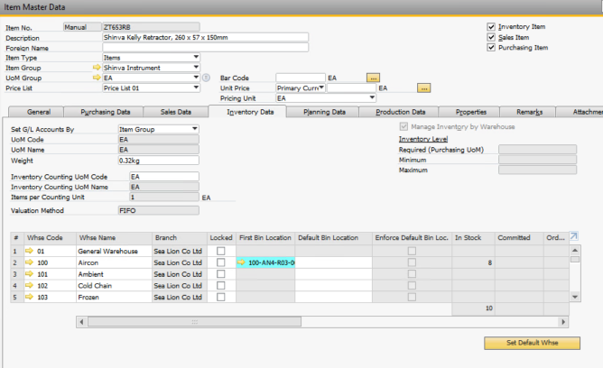The width and height of the screenshot is (603, 368).
Task: Open link arrow for warehouse 01
Action: [29, 251]
